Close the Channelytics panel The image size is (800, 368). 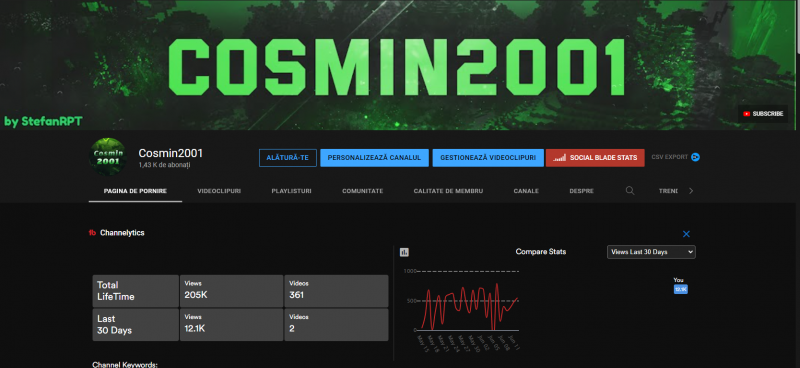[686, 234]
